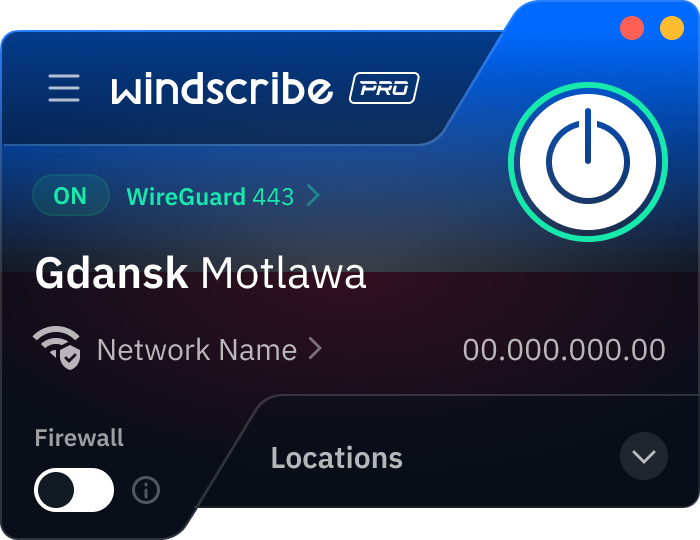Click the Firewall label
The height and width of the screenshot is (540, 700).
coord(79,437)
